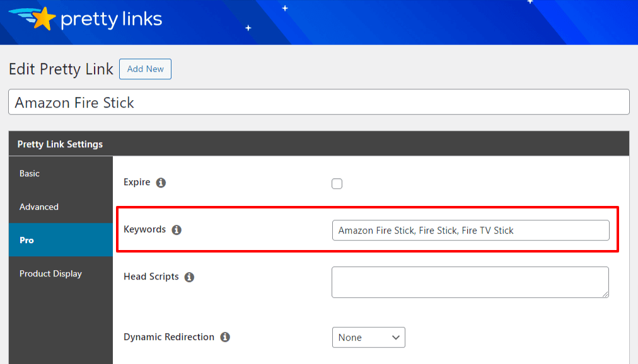Viewport: 638px width, 364px height.
Task: Open the Advanced tab
Action: tap(39, 207)
